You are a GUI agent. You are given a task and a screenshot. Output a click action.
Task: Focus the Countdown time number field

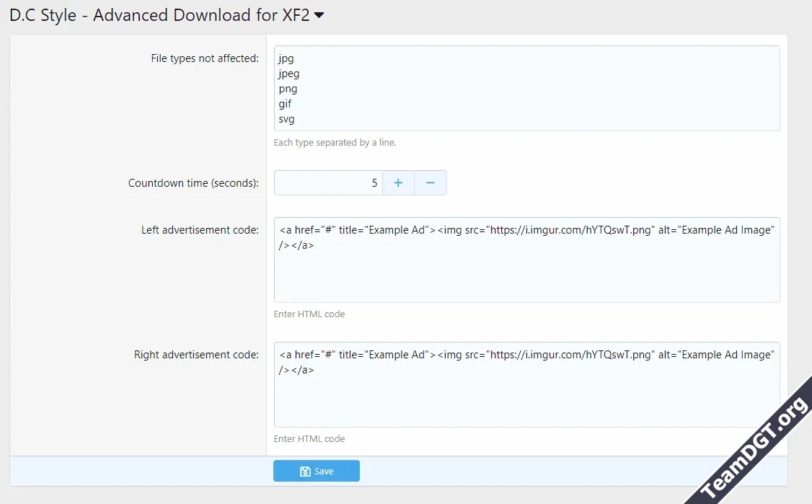pyautogui.click(x=328, y=183)
